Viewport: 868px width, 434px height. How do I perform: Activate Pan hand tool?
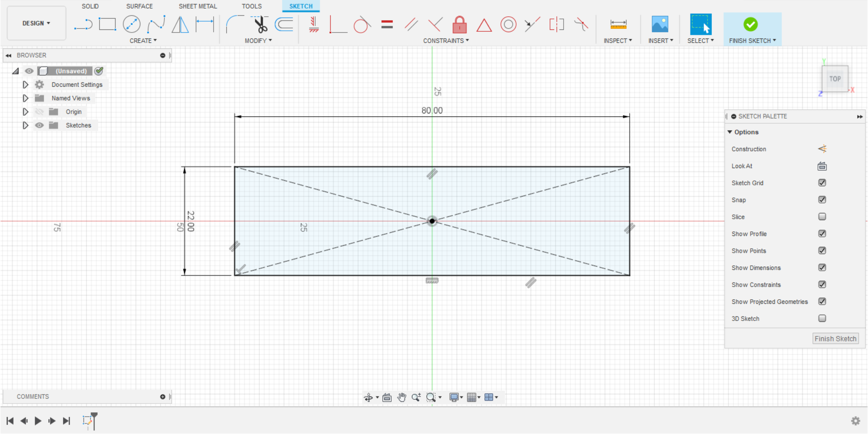[401, 397]
